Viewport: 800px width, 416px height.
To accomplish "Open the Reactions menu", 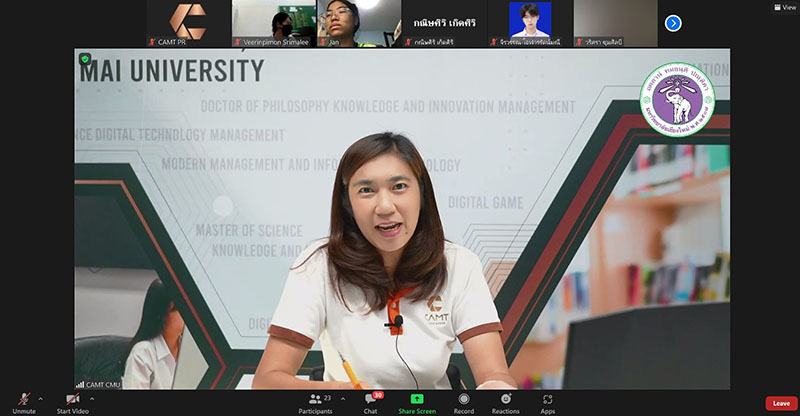I will click(506, 403).
